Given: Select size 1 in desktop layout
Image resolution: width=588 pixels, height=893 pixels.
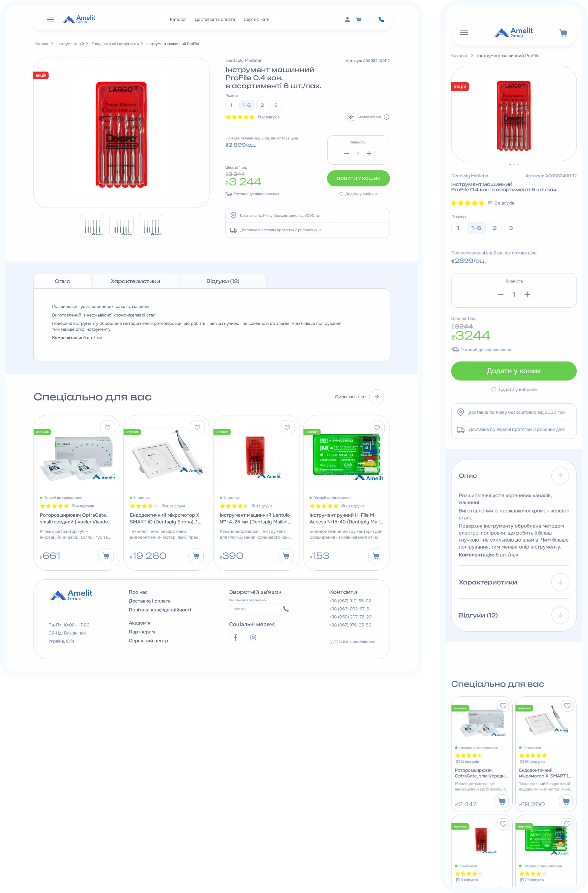Looking at the screenshot, I should (231, 105).
